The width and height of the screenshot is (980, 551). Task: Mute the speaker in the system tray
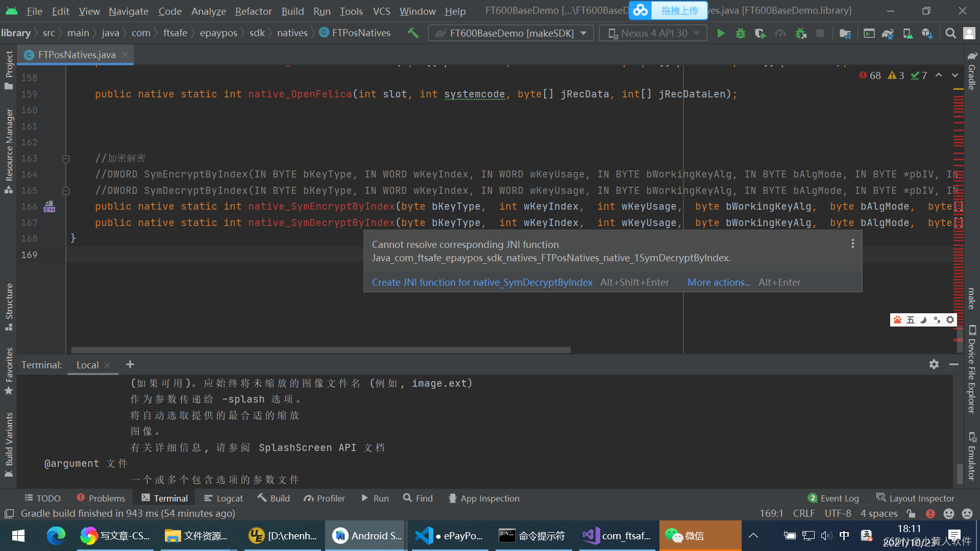click(826, 536)
